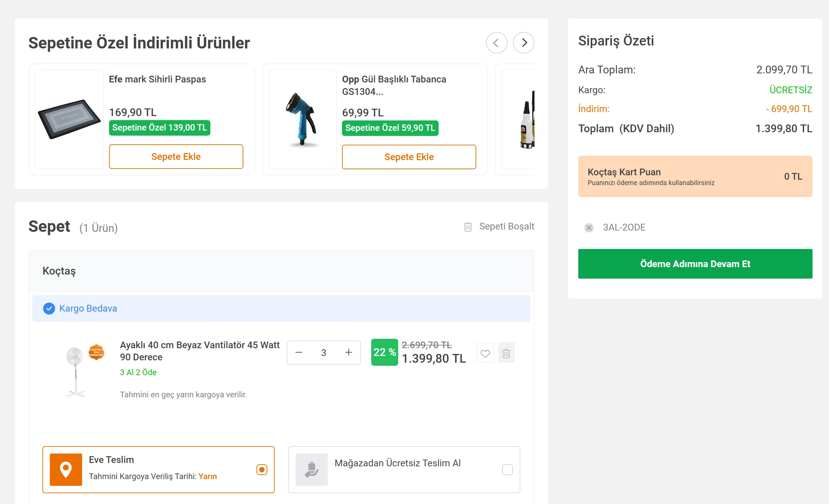Viewport: 829px width, 504px height.
Task: Click the Eve Teslim location pin icon
Action: pos(66,470)
